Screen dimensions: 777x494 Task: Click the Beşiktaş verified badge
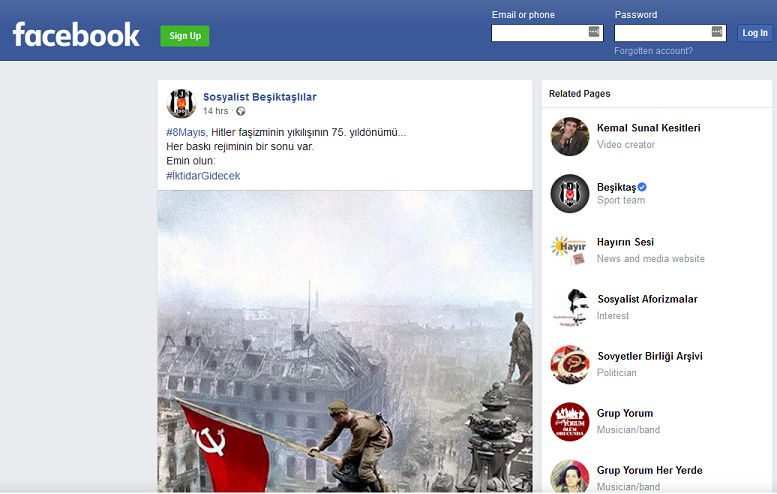coord(642,187)
